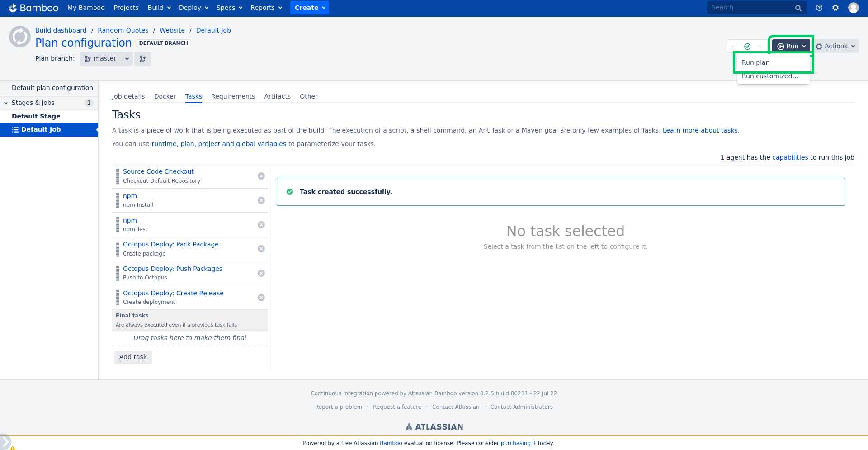This screenshot has width=868, height=450.
Task: Open the Learn more about tasks link
Action: [x=700, y=130]
